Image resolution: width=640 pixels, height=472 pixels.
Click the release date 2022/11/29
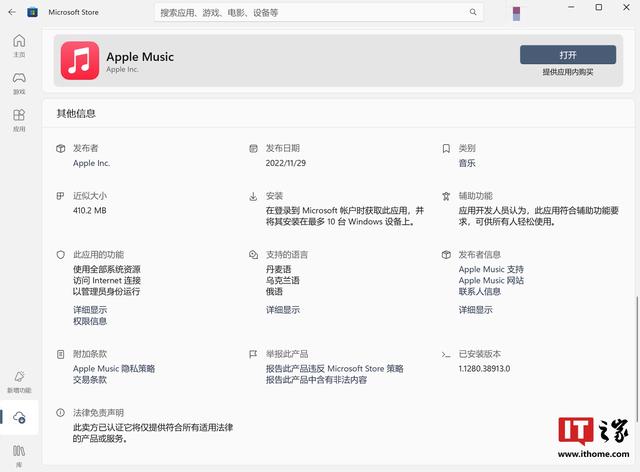pyautogui.click(x=286, y=163)
